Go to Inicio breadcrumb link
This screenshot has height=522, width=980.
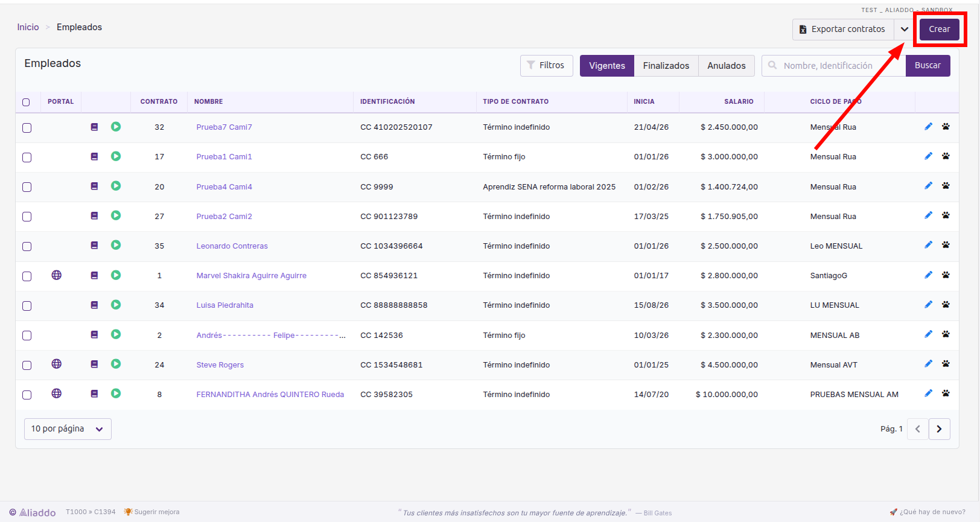click(28, 27)
